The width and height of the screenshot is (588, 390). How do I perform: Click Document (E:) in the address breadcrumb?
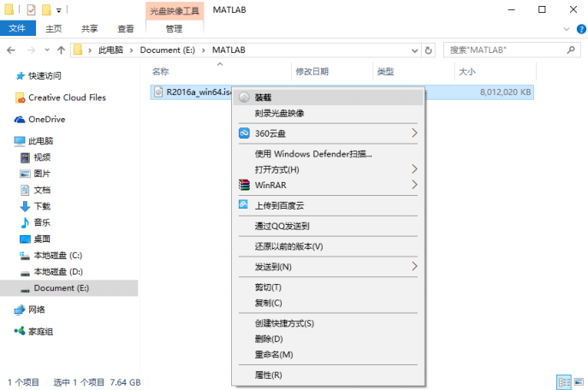click(168, 50)
